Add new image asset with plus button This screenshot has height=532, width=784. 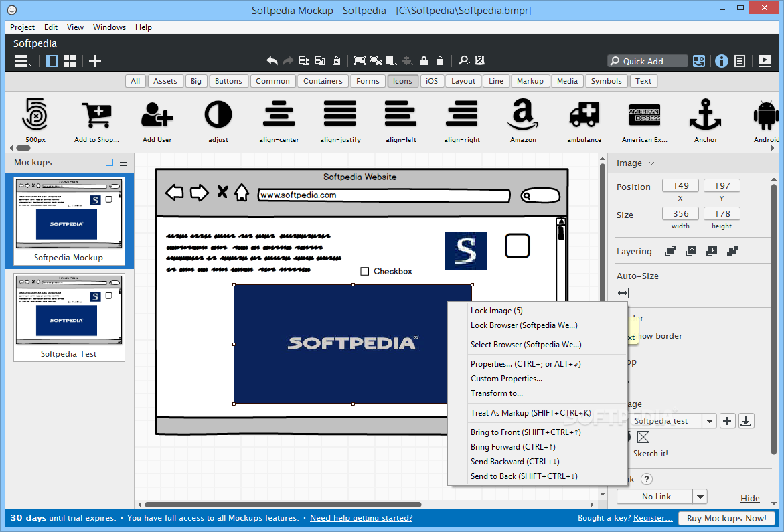[x=727, y=421]
